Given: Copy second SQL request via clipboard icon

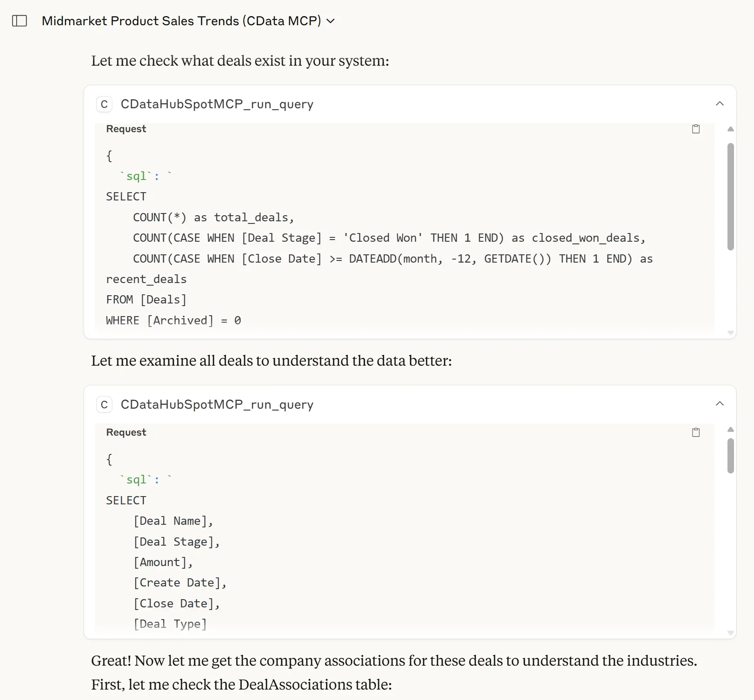Looking at the screenshot, I should coord(696,432).
